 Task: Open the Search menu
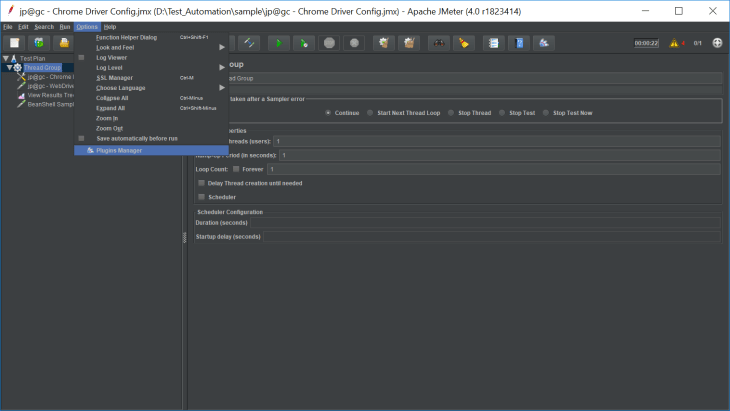(44, 27)
